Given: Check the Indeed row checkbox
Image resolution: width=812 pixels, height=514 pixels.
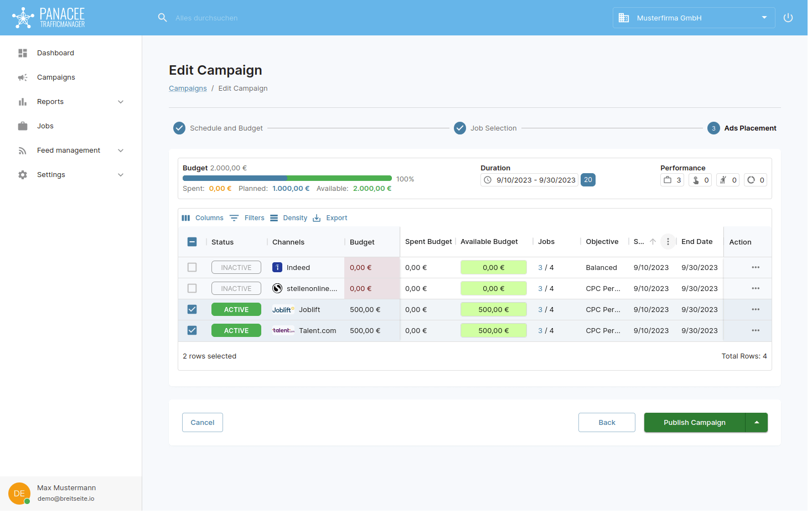Looking at the screenshot, I should (192, 267).
